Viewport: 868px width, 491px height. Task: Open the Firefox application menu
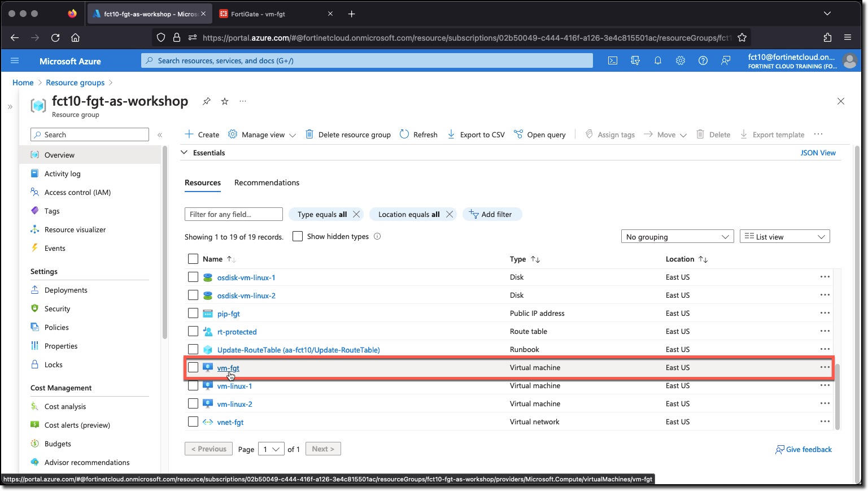[x=848, y=38]
